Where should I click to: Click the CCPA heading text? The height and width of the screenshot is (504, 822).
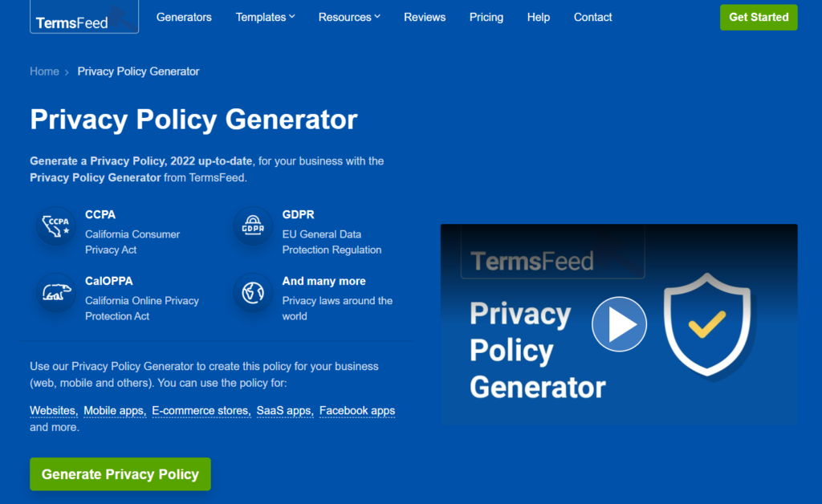(x=100, y=214)
